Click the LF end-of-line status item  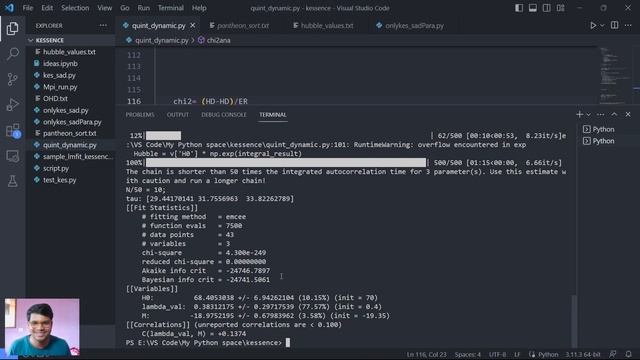click(x=517, y=354)
